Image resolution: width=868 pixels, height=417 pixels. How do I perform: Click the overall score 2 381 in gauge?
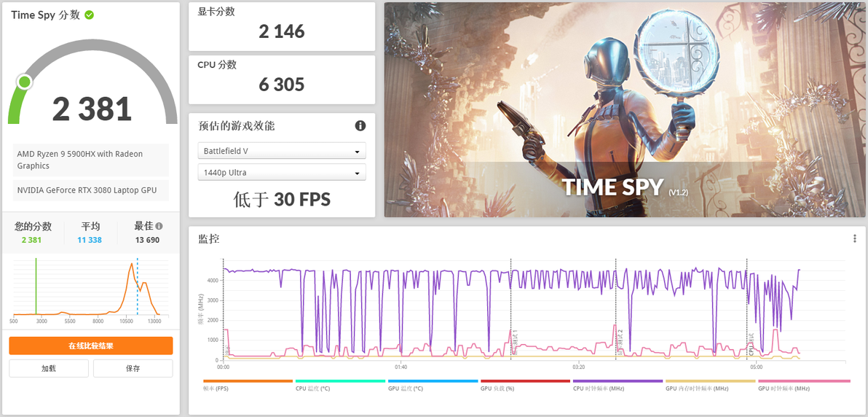[x=92, y=109]
